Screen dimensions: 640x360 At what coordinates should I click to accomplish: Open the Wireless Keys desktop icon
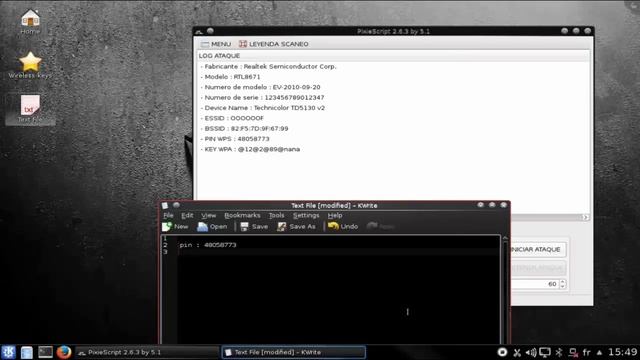coord(30,65)
